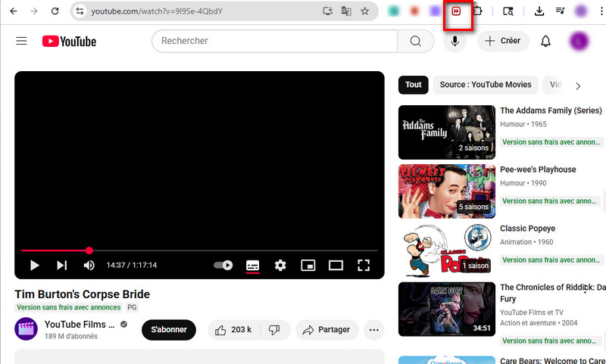The height and width of the screenshot is (364, 606).
Task: Play the video
Action: [x=34, y=265]
